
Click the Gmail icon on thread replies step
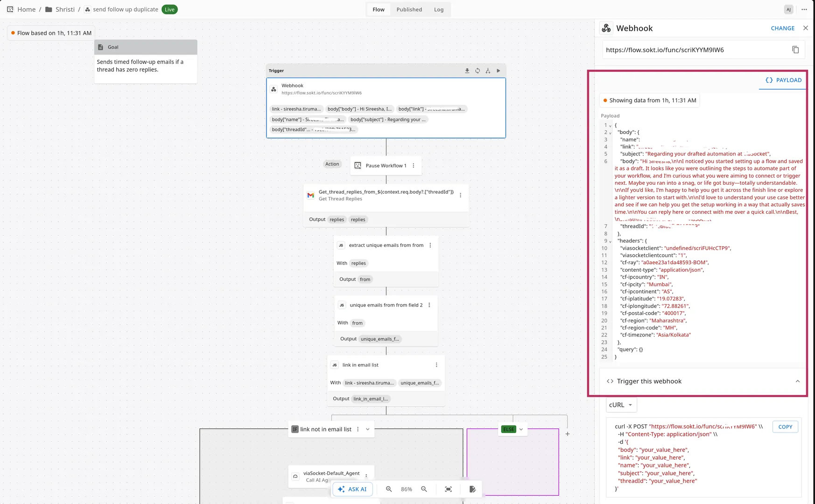[310, 196]
